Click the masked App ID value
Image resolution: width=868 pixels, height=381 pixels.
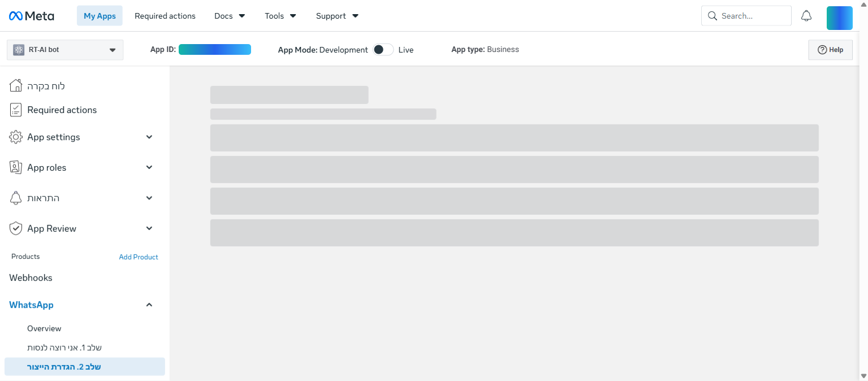[215, 50]
